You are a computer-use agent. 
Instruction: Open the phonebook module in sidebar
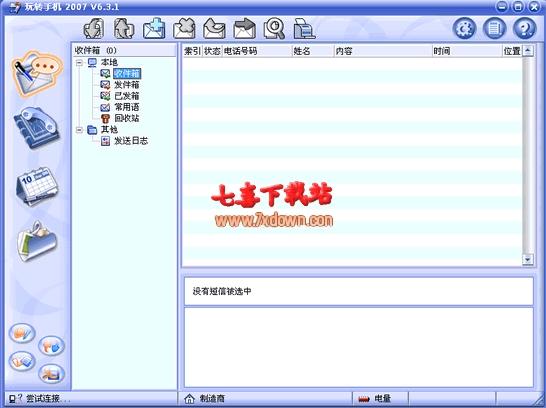coord(37,128)
